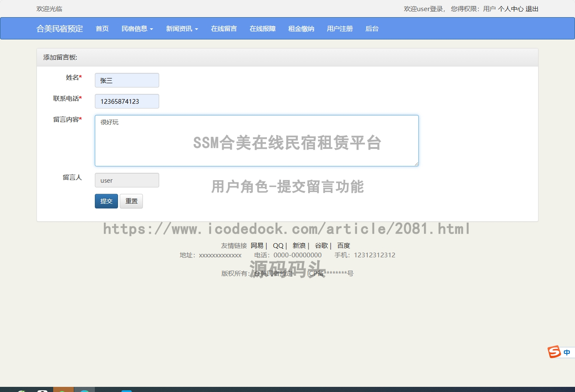Open the 网易 friendly link

(x=257, y=246)
